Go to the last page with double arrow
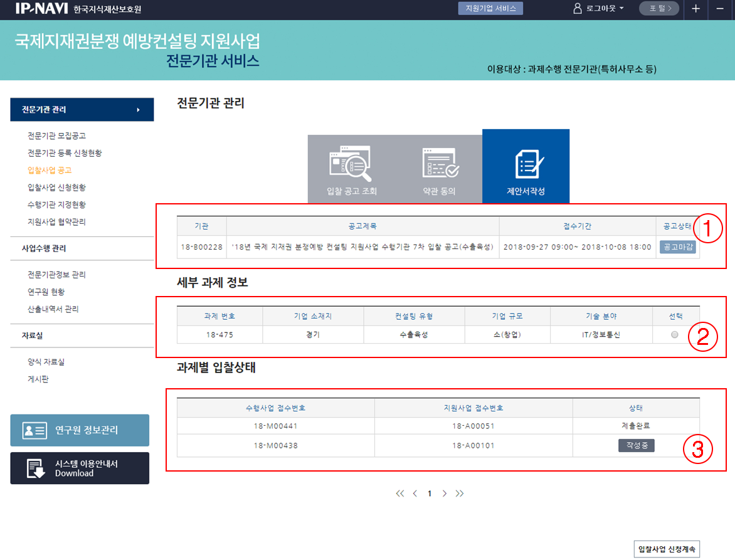 coord(460,494)
